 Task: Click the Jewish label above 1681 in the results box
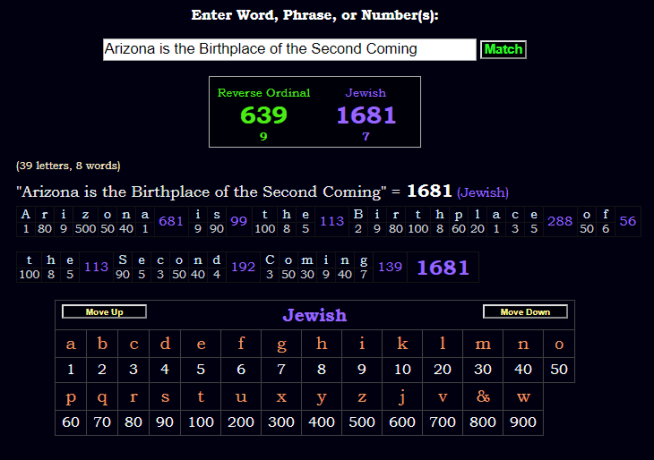(365, 93)
